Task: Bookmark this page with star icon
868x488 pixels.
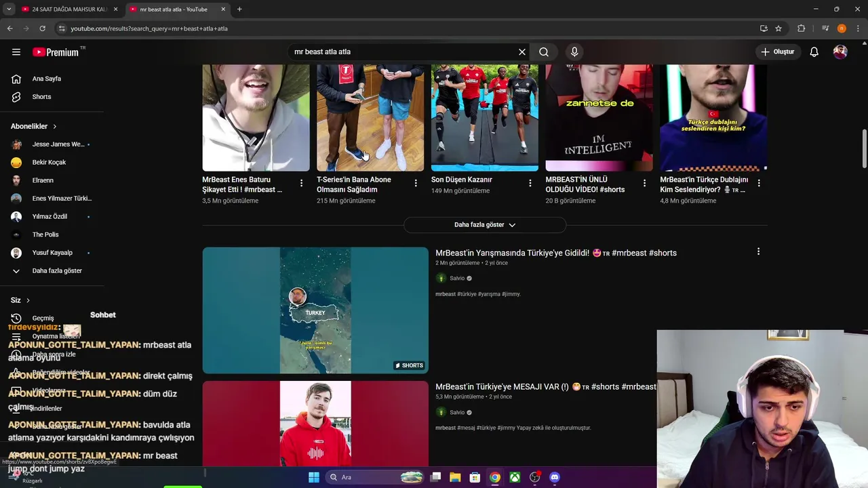Action: (778, 28)
